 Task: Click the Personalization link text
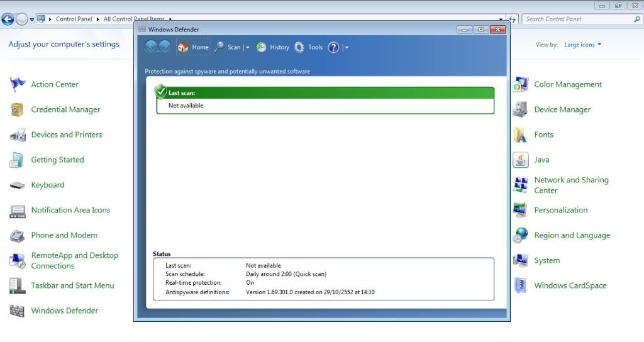pos(560,210)
